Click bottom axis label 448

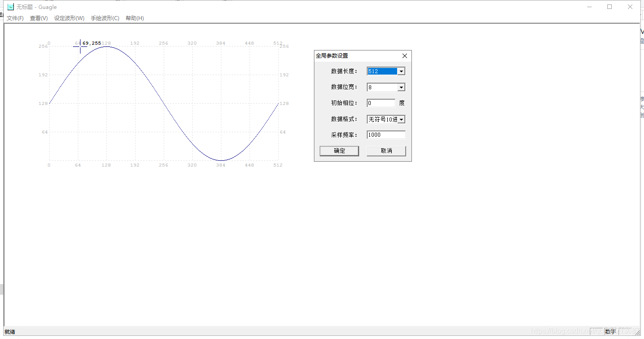250,165
